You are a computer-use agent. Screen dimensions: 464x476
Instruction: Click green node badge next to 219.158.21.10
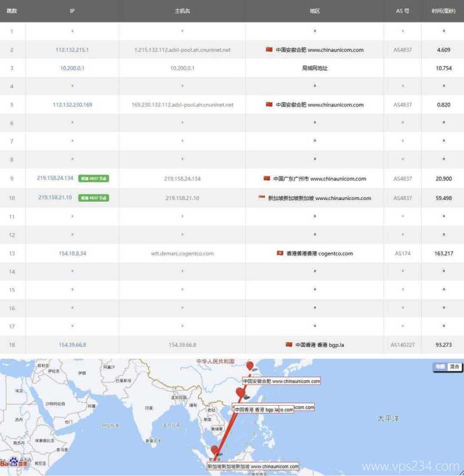tap(93, 198)
